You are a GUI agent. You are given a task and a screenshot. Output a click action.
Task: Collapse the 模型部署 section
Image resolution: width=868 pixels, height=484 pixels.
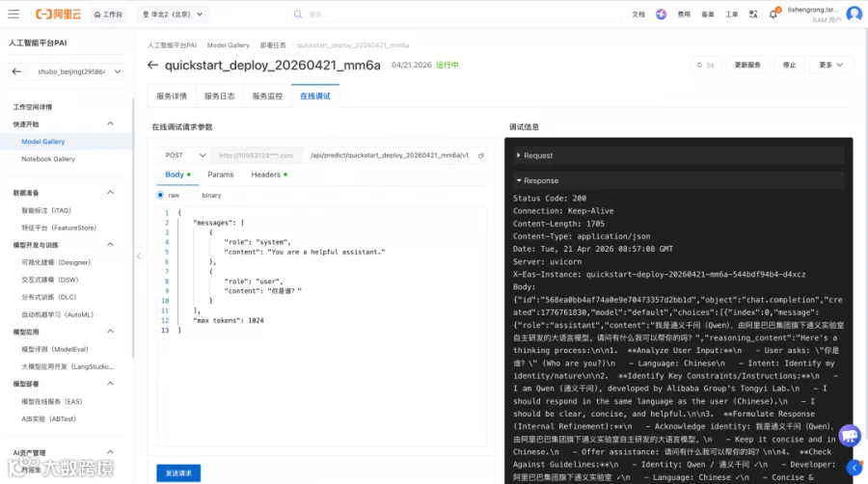click(110, 384)
